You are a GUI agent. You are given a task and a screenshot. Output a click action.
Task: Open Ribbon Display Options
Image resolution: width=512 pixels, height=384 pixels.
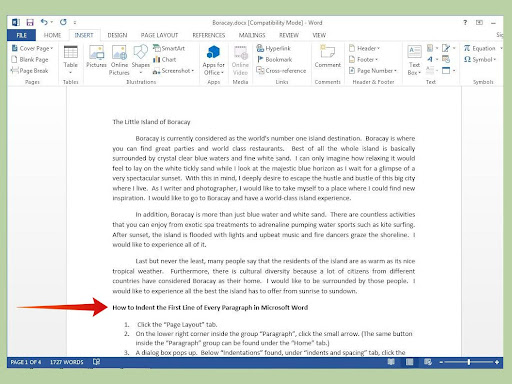pyautogui.click(x=479, y=22)
